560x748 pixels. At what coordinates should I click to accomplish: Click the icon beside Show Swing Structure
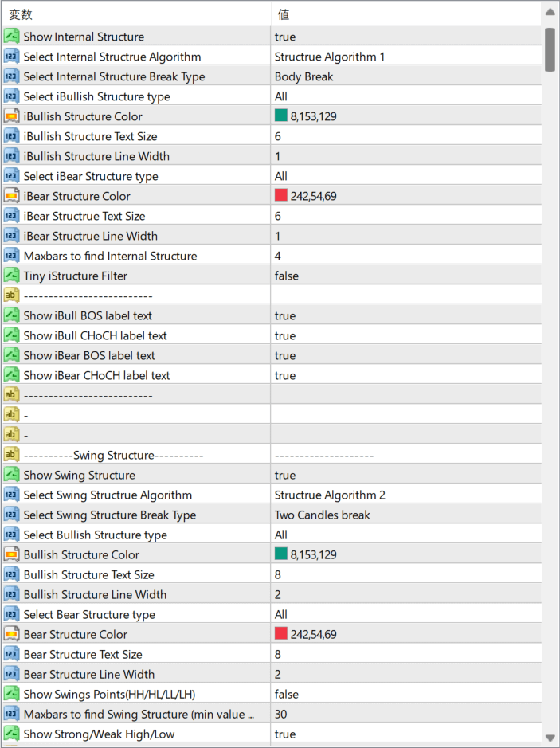pos(11,475)
